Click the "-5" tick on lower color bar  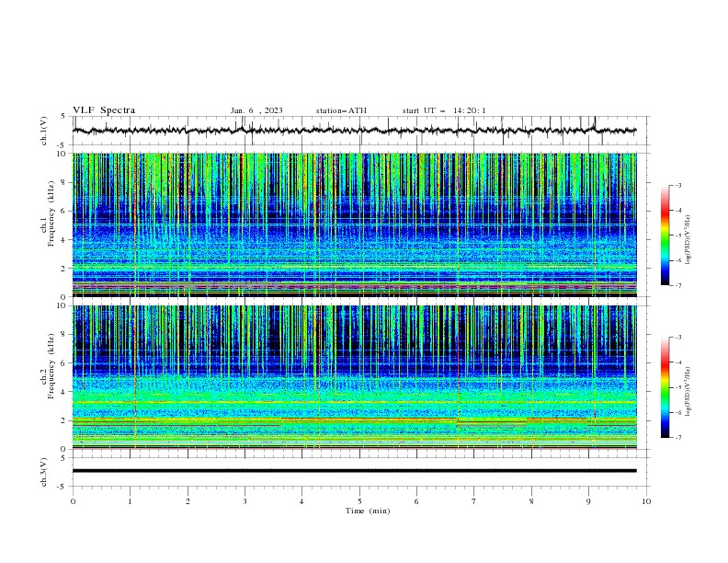point(678,387)
